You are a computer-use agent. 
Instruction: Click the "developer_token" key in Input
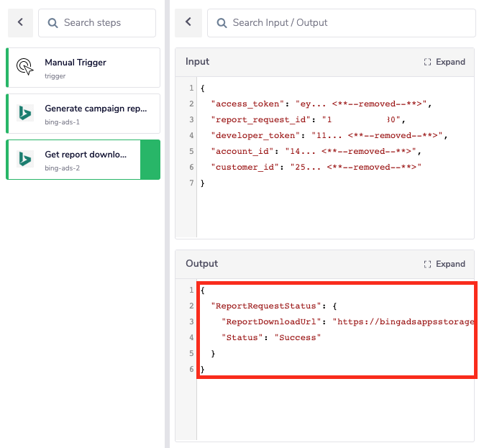[256, 136]
